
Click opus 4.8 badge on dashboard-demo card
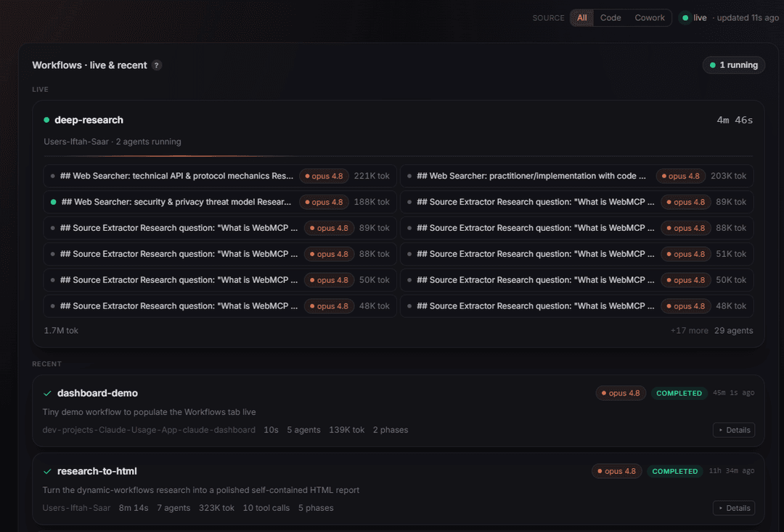[x=621, y=393]
